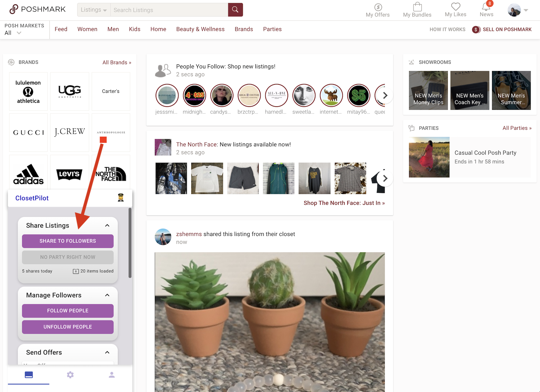Collapse the Share Listings section
The image size is (540, 392).
[x=107, y=225]
